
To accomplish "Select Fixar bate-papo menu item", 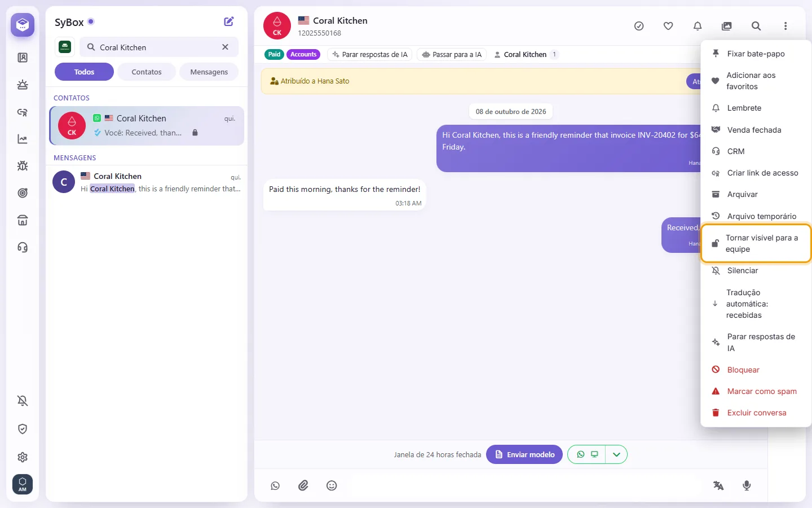I will (x=756, y=54).
